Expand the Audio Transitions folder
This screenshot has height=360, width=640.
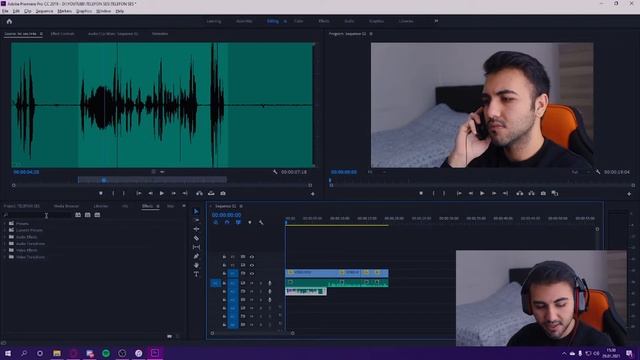pos(5,244)
